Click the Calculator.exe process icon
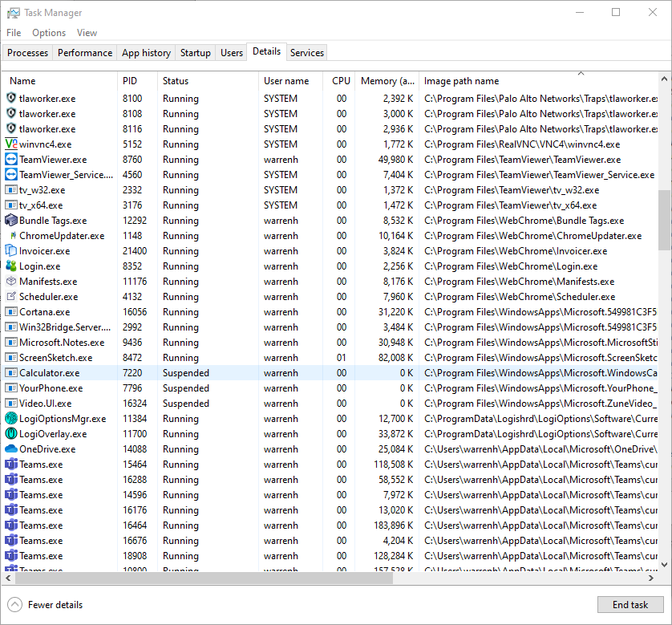This screenshot has height=625, width=672. pyautogui.click(x=11, y=372)
